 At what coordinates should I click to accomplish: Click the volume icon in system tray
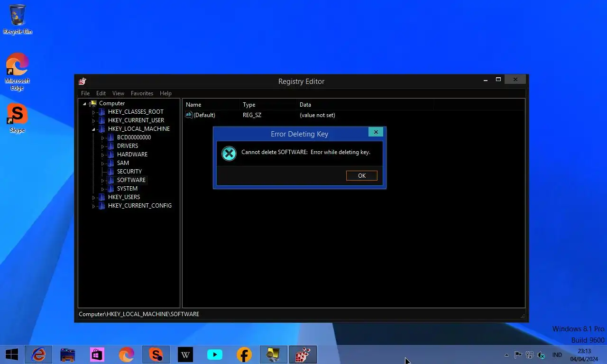541,355
